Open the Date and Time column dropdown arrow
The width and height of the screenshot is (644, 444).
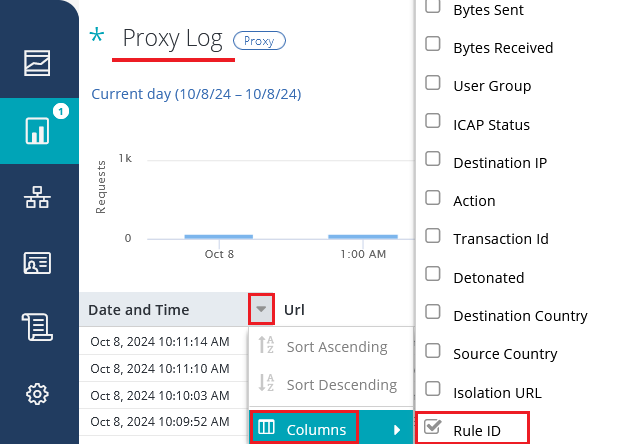pos(261,309)
